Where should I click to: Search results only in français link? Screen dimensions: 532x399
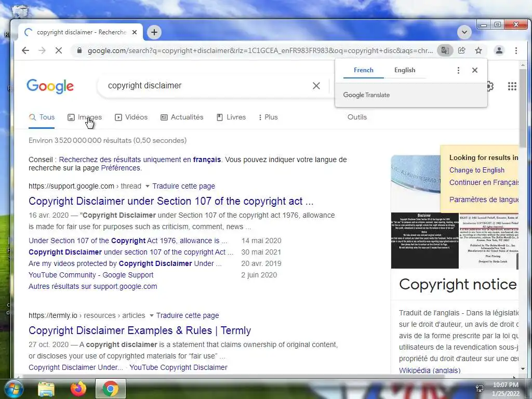tap(140, 159)
